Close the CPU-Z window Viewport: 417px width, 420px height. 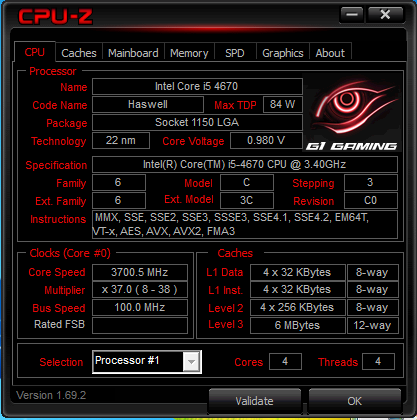tap(385, 15)
